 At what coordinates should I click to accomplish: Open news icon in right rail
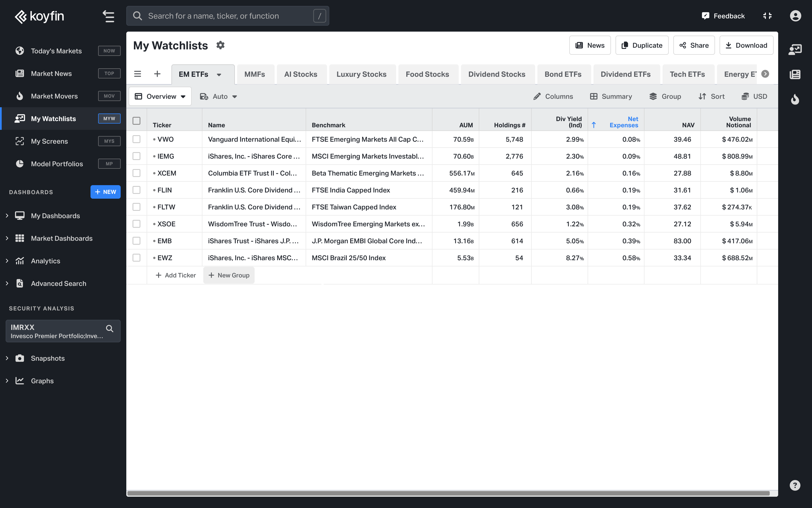point(795,74)
